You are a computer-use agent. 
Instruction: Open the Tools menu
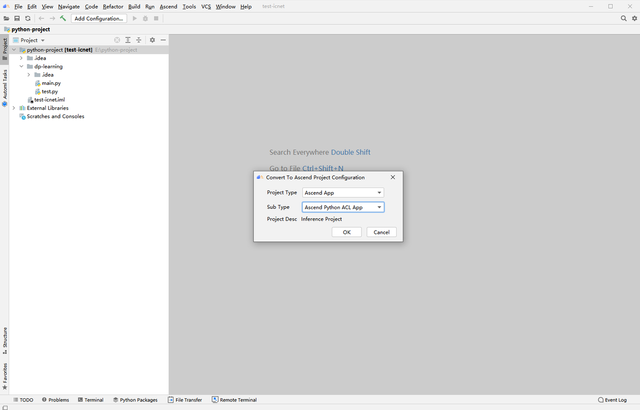(189, 7)
